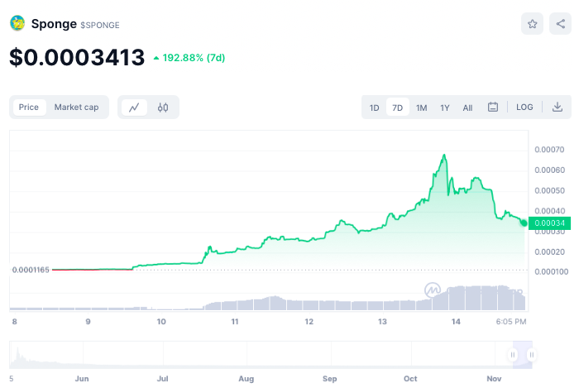Viewport: 579px width, 392px height.
Task: Click the share icon button
Action: coord(560,24)
